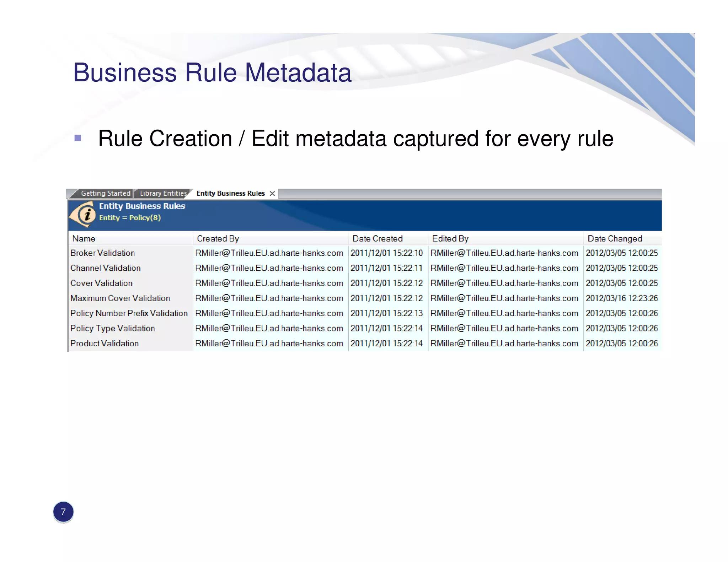Viewport: 728px width, 562px height.
Task: Select the Cover Validation rule
Action: click(x=101, y=283)
